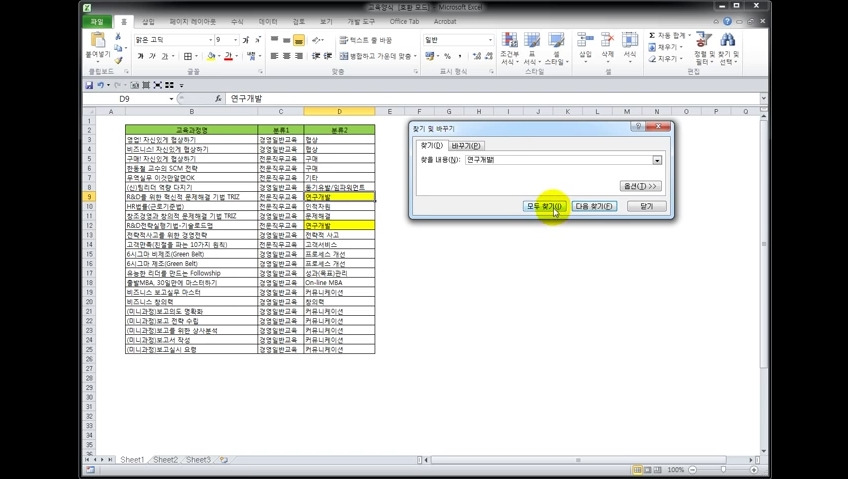Expand the Name Box dropdown arrow
848x479 pixels.
pos(171,99)
